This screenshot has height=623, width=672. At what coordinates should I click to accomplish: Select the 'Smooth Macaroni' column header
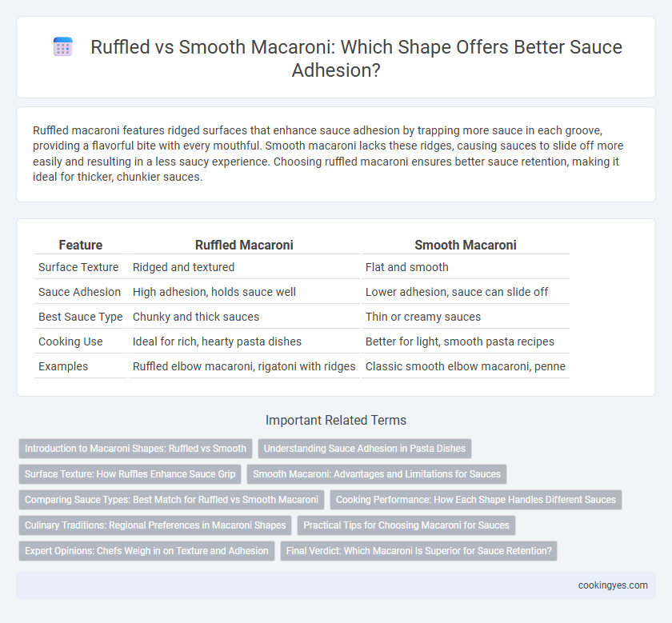(466, 245)
